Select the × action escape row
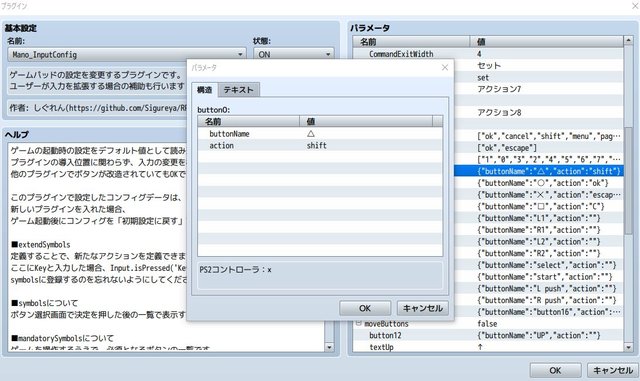The width and height of the screenshot is (640, 381). coord(538,195)
